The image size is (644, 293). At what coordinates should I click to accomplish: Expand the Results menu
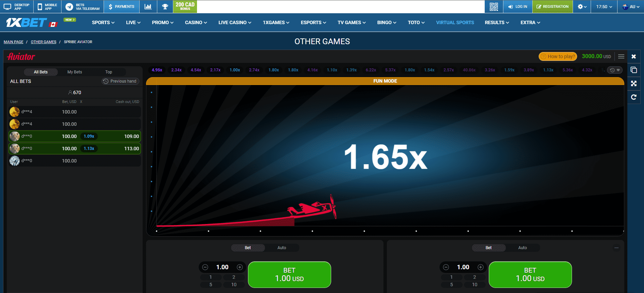click(497, 22)
